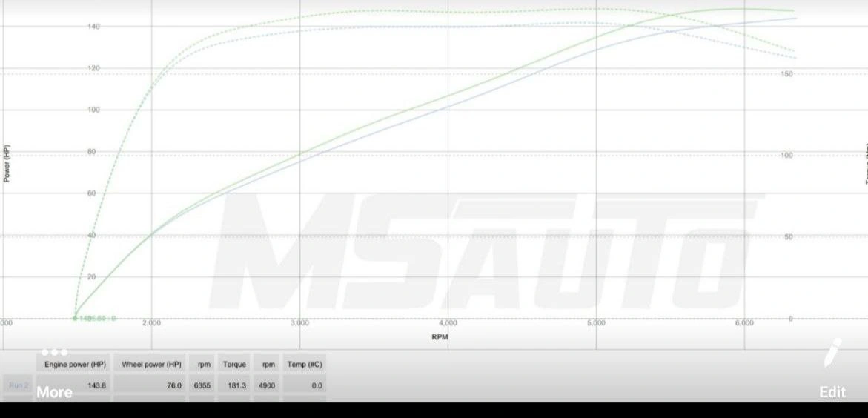Click the 100 power axis label
868x418 pixels.
(93, 110)
